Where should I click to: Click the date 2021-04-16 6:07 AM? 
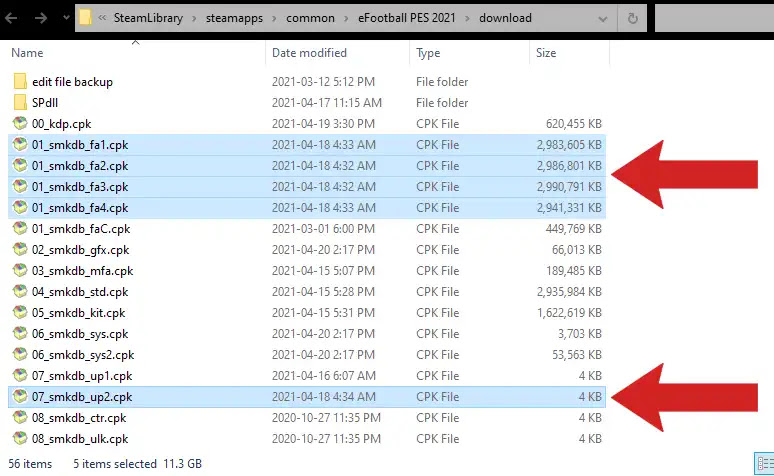click(x=323, y=376)
